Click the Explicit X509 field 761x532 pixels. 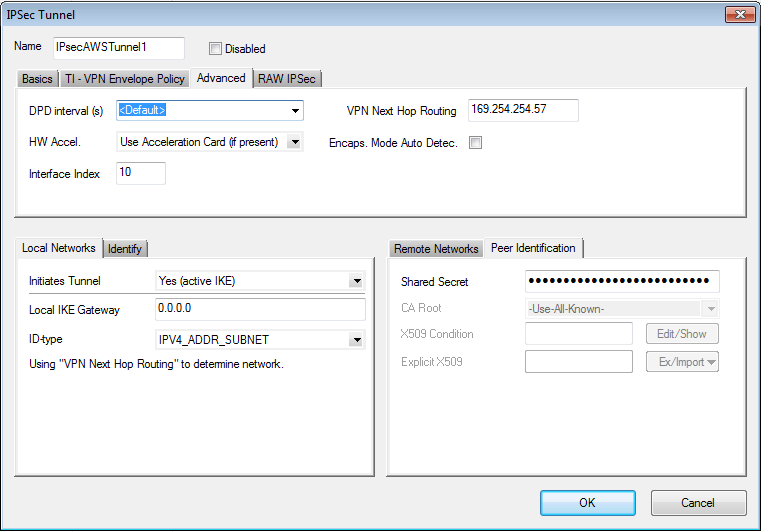[579, 362]
